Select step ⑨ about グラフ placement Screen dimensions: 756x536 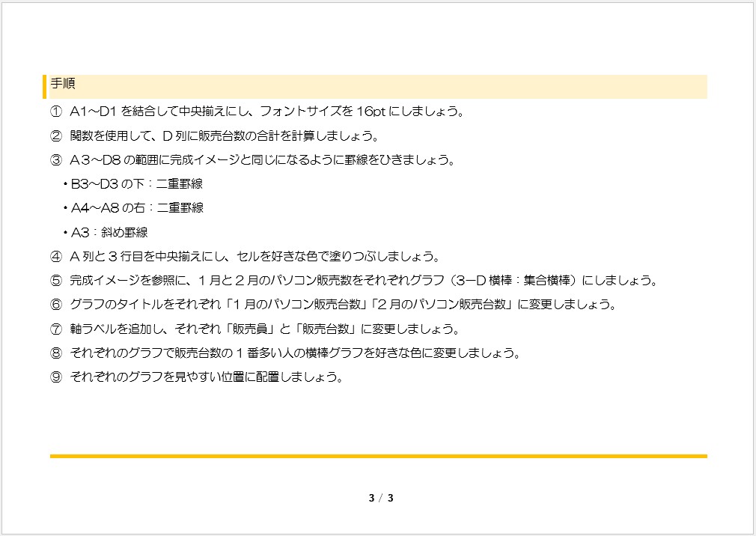pyautogui.click(x=197, y=377)
